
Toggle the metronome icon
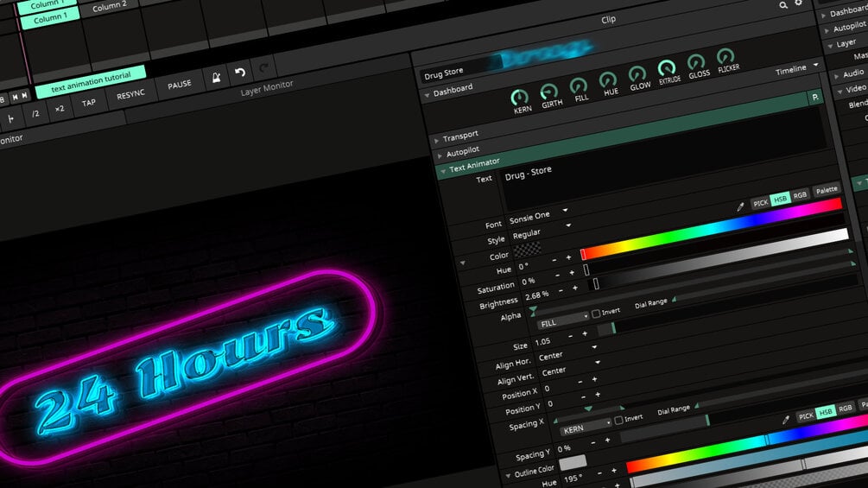pyautogui.click(x=216, y=78)
